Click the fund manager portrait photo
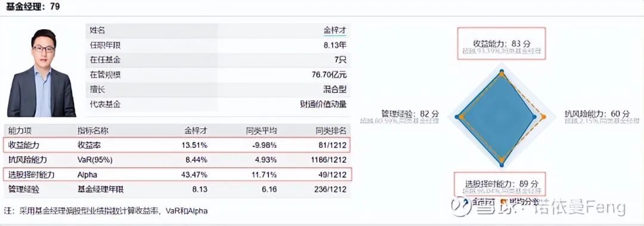This screenshot has width=644, height=226. pos(41,73)
